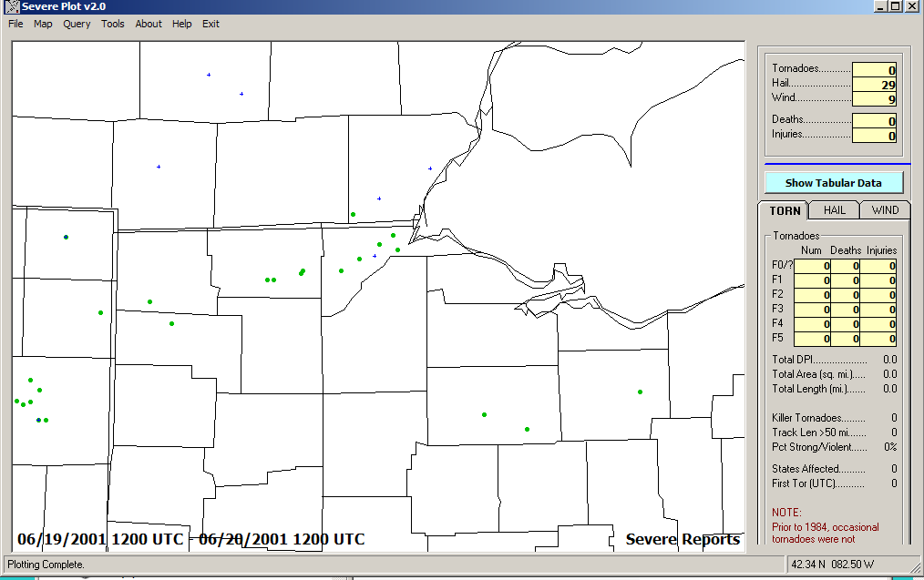This screenshot has height=580, width=924.
Task: Switch to the WIND tab
Action: point(884,210)
